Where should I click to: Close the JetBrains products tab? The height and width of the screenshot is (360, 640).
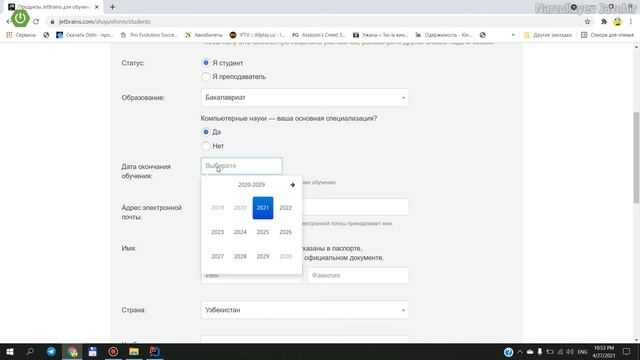click(97, 7)
